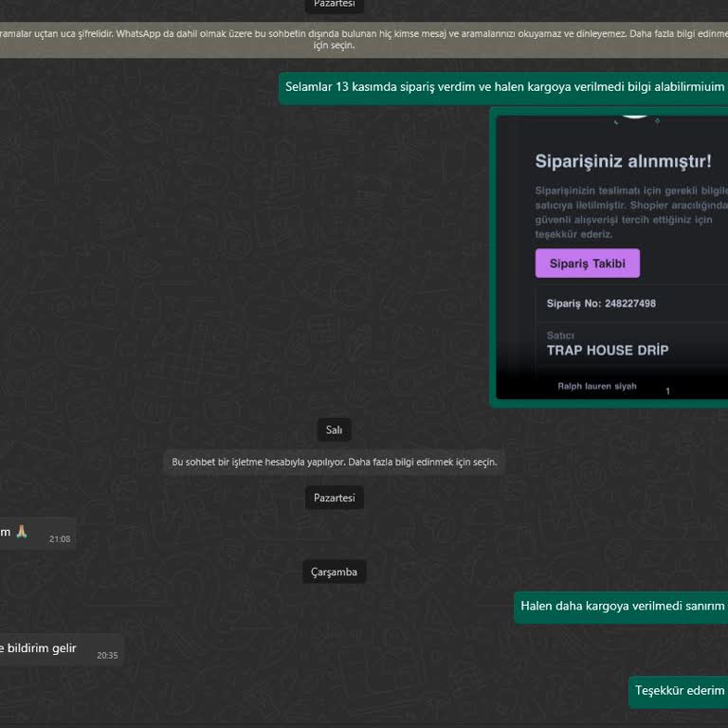
Task: Click the "TRAP HOUSE DRİP" seller name
Action: [608, 351]
